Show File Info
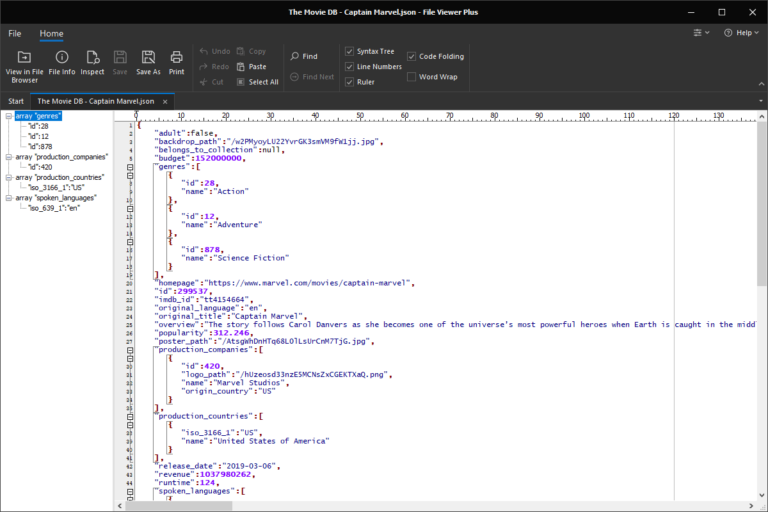Viewport: 768px width, 512px height. tap(62, 63)
